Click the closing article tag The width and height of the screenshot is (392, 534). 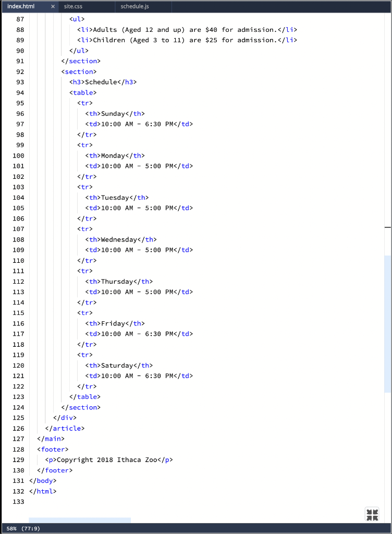pos(65,429)
